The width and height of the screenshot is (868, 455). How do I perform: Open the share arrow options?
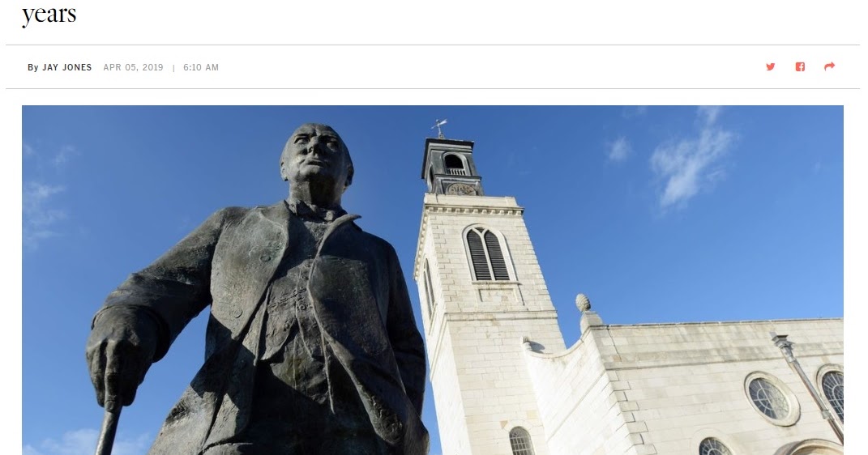click(x=829, y=66)
